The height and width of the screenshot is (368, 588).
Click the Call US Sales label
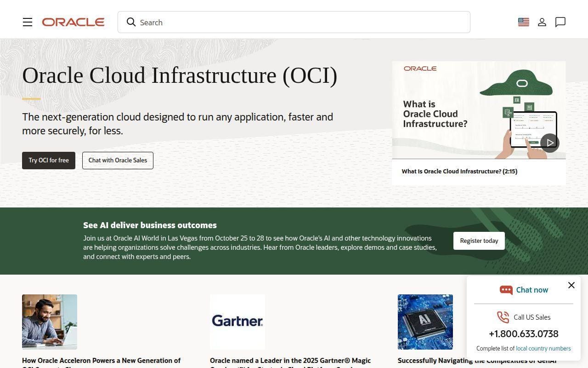pyautogui.click(x=532, y=317)
